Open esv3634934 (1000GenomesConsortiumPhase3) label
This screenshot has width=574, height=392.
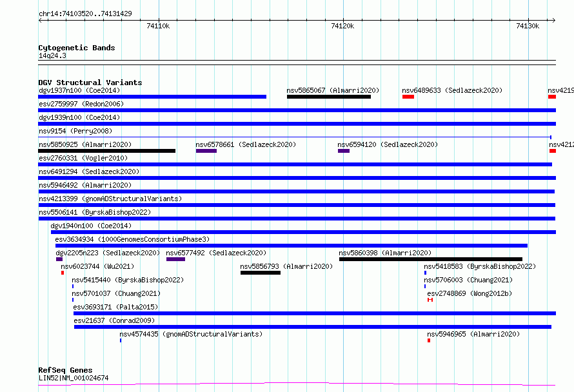[132, 239]
